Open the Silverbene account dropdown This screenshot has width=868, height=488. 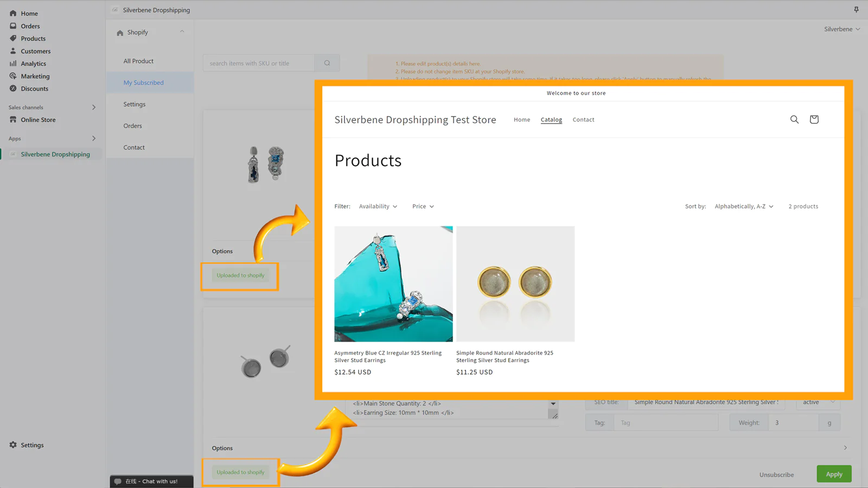(841, 29)
